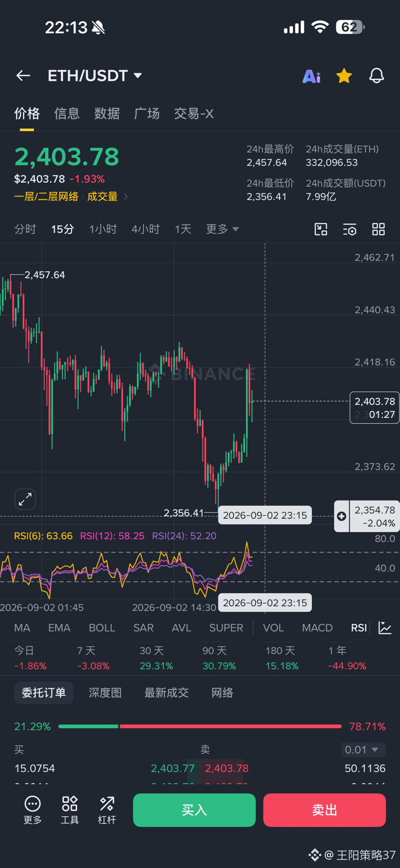Open the chart settings icon
The height and width of the screenshot is (868, 400).
tap(350, 229)
